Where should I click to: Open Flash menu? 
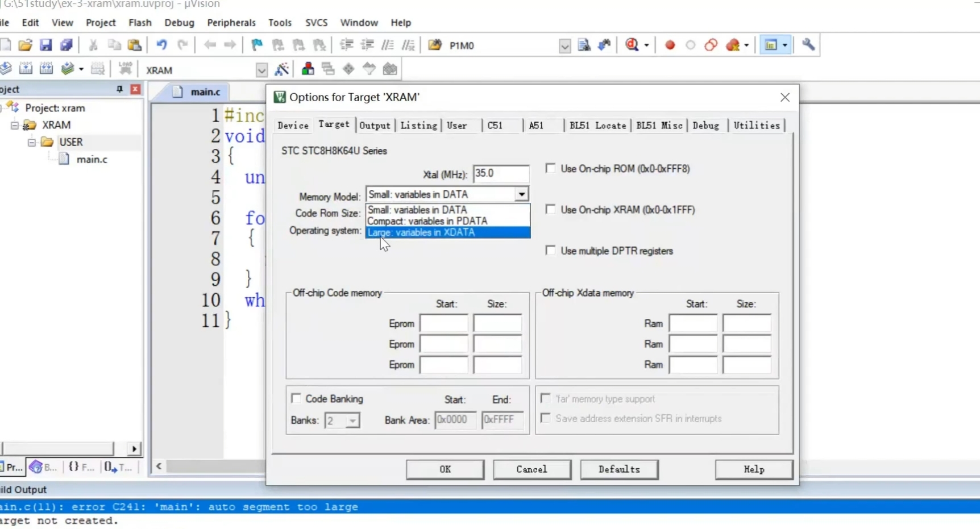140,23
